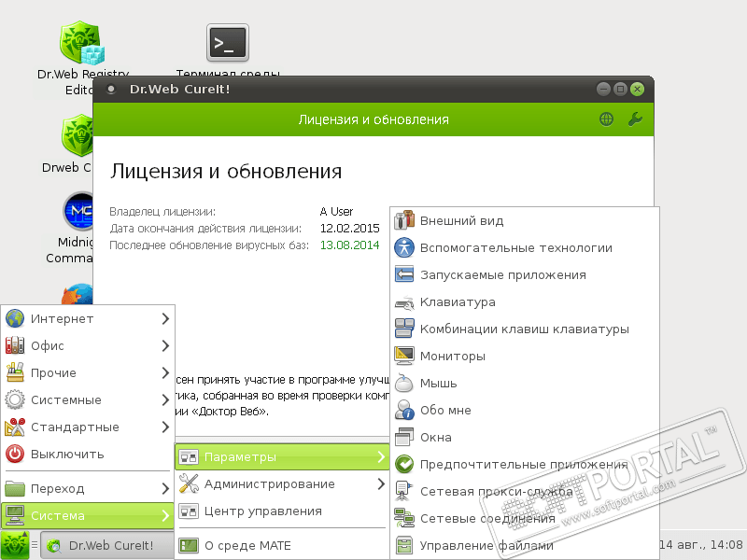Click the Клавиатура keyboard icon
Viewport: 747px width, 560px height.
tap(404, 301)
